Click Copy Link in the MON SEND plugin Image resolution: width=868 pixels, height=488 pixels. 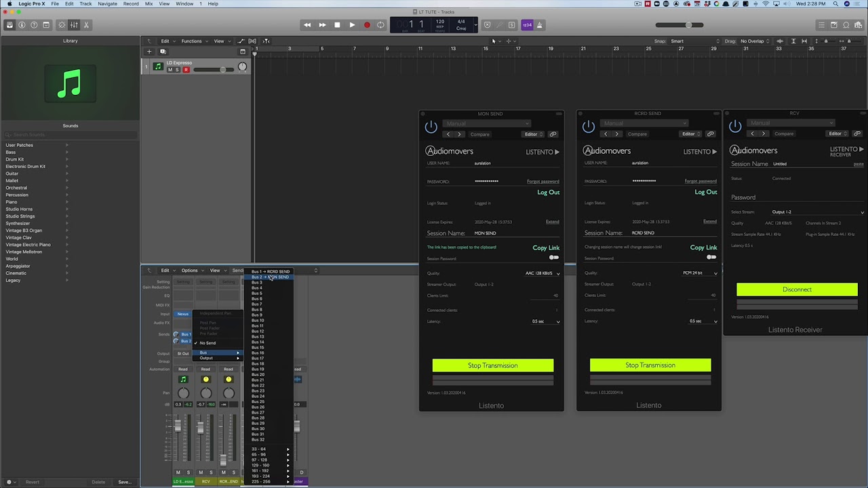click(x=546, y=247)
